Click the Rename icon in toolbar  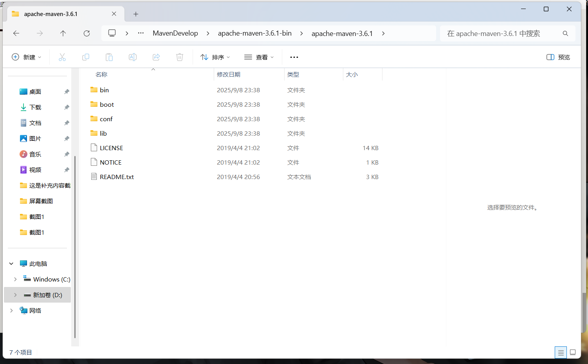[x=133, y=57]
